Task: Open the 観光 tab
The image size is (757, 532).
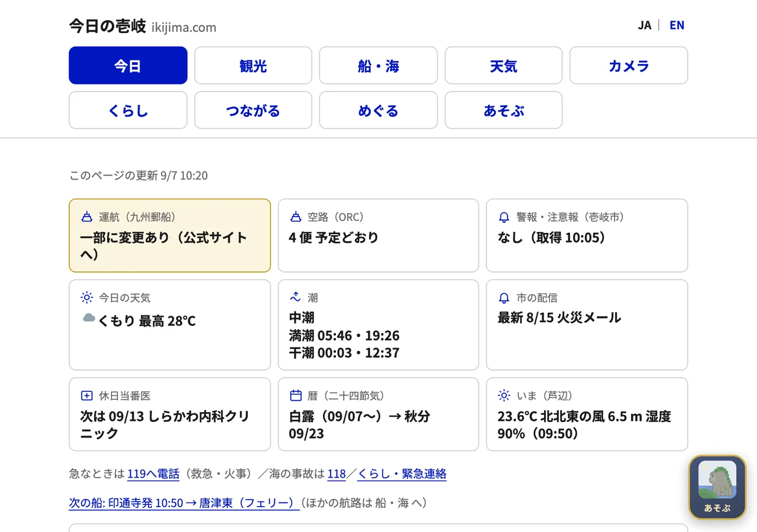Action: pos(253,66)
